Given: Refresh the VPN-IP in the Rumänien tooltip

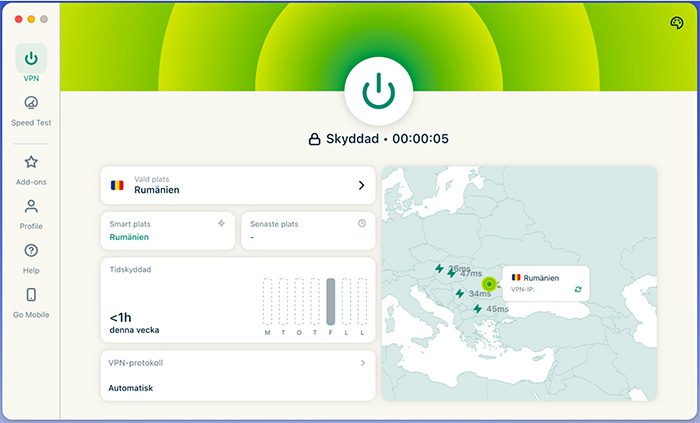Looking at the screenshot, I should coord(577,289).
